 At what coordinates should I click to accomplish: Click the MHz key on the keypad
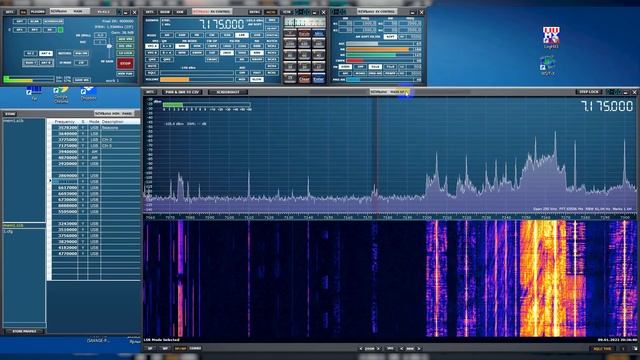(x=318, y=33)
